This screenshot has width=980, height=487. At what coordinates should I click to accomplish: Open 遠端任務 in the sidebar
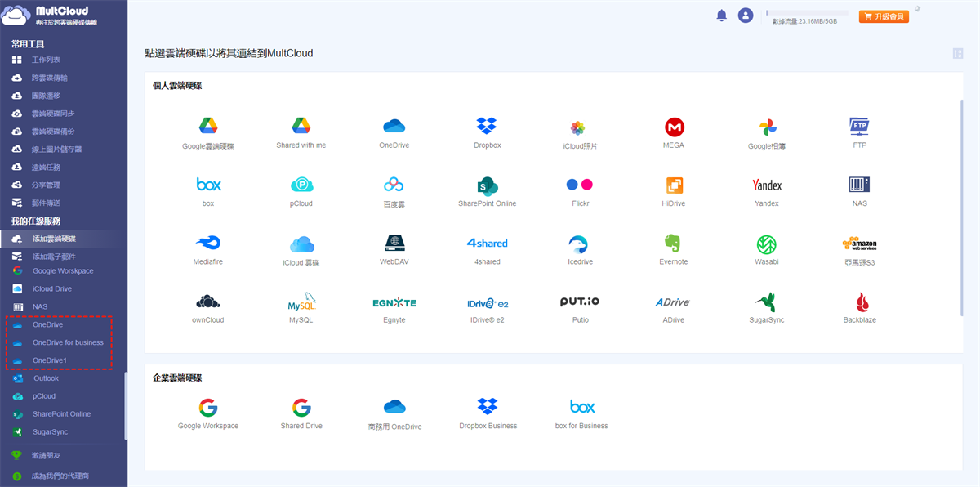(46, 168)
